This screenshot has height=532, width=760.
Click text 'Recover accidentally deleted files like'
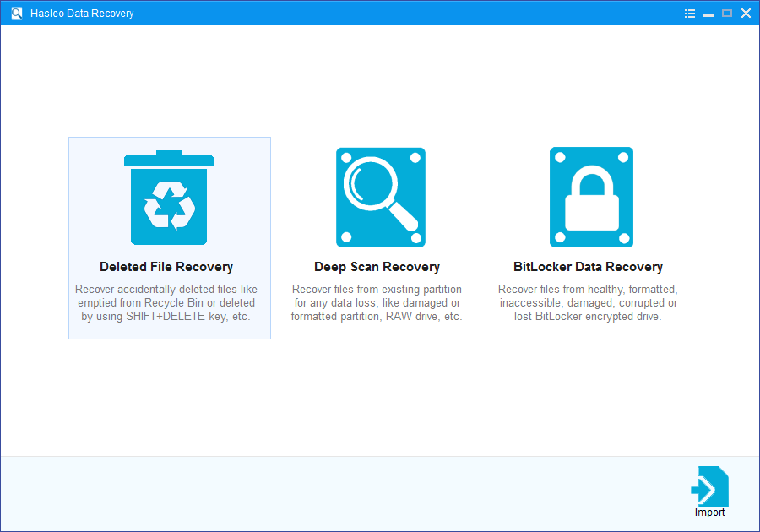coord(166,290)
